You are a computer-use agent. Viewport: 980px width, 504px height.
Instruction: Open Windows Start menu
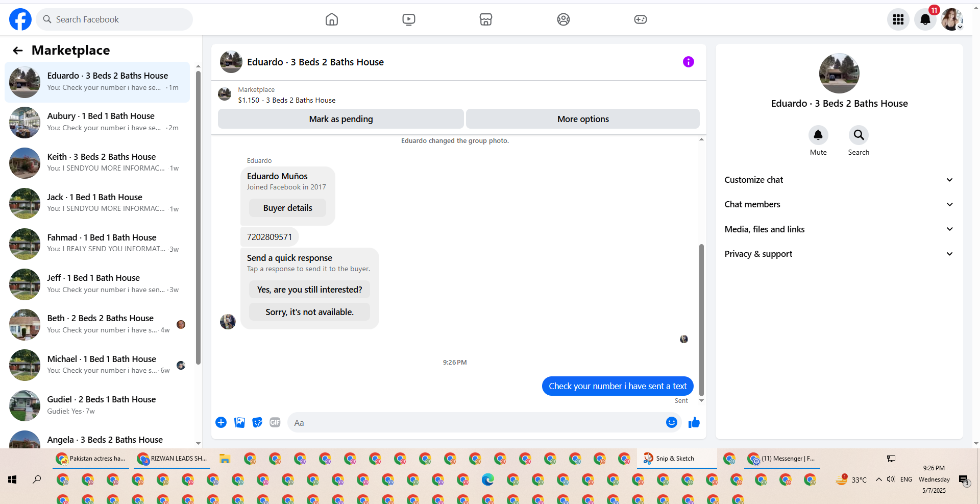point(12,479)
